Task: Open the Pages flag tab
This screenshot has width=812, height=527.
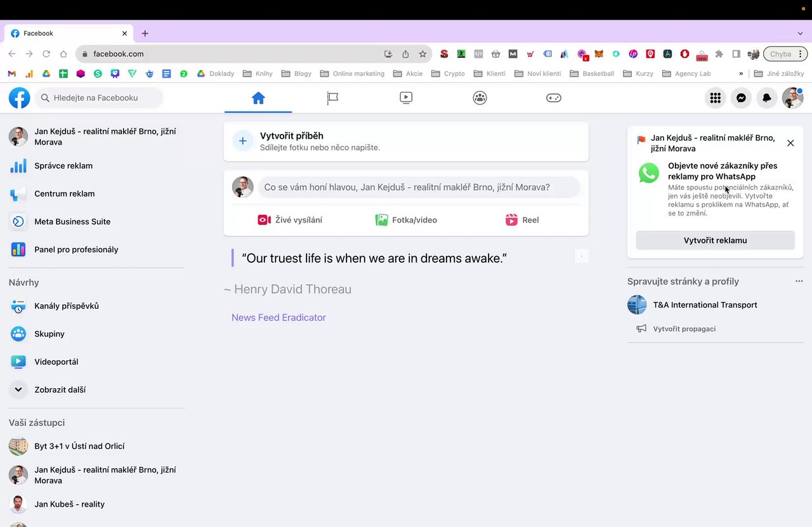Action: (x=332, y=98)
